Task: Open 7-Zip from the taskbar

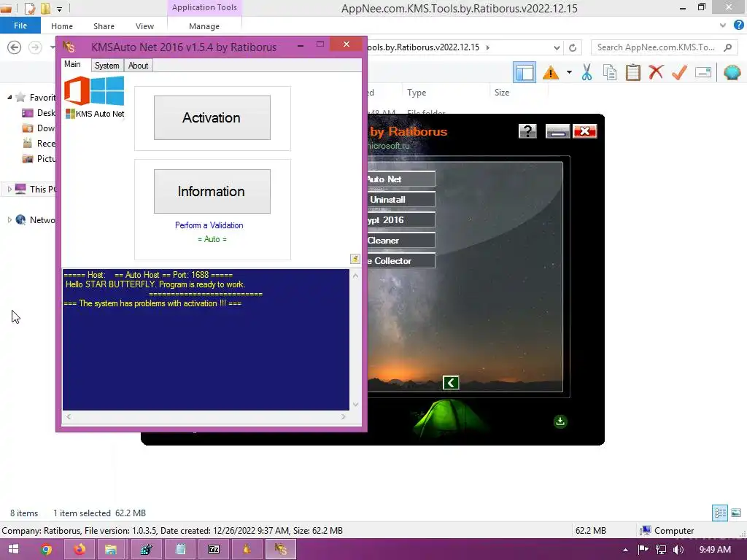Action: click(214, 549)
